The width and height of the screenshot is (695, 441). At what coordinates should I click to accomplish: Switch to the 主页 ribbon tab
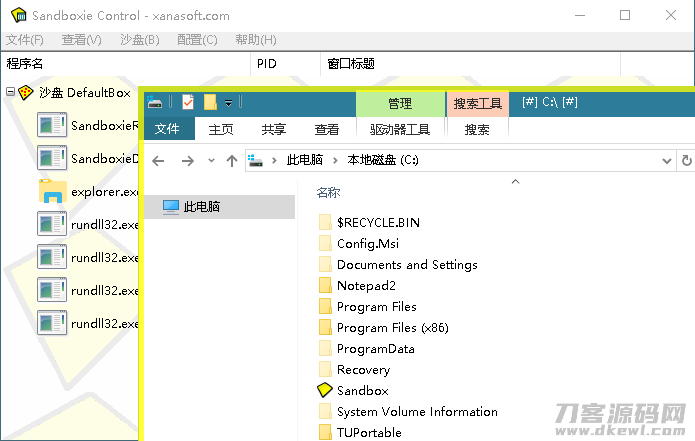click(x=221, y=129)
